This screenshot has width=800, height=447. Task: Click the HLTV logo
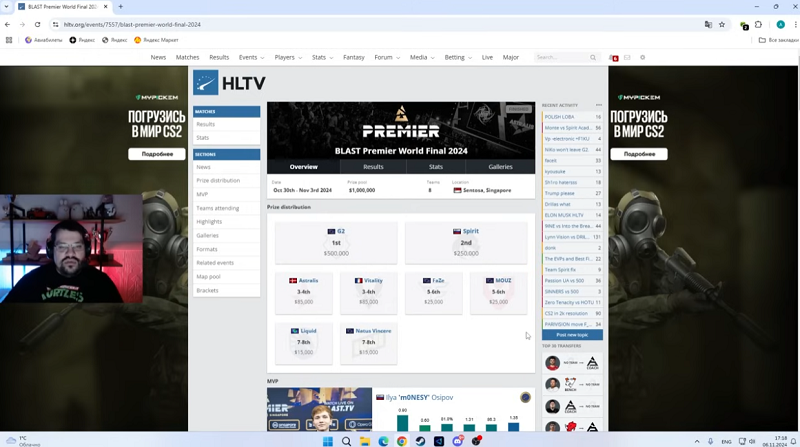point(229,83)
